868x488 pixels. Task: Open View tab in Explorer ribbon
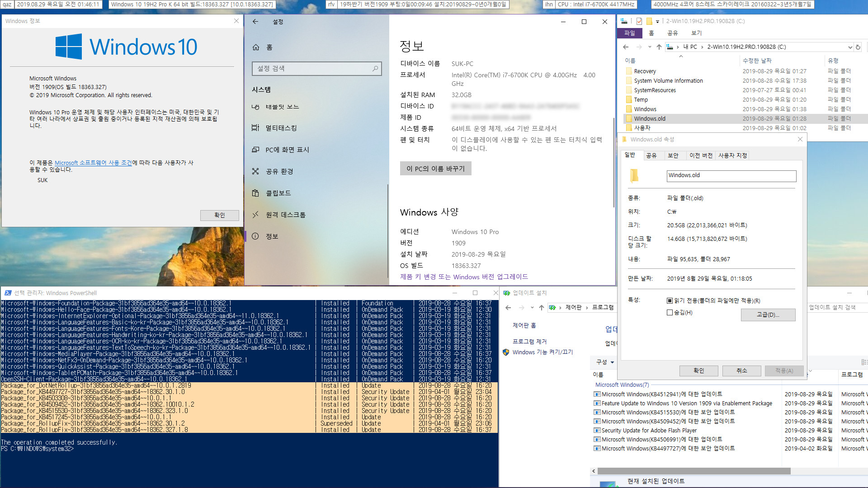pyautogui.click(x=697, y=33)
